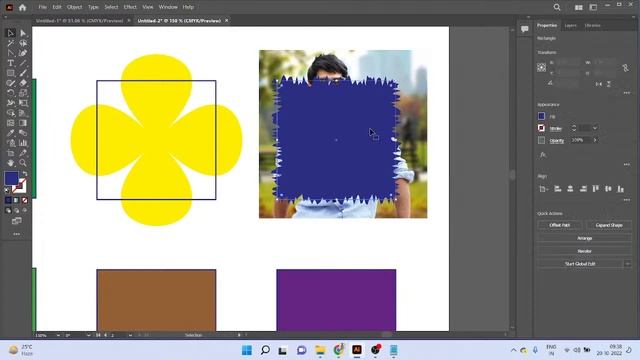This screenshot has width=640, height=360.
Task: Select the Rectangle tool
Action: [x=11, y=73]
